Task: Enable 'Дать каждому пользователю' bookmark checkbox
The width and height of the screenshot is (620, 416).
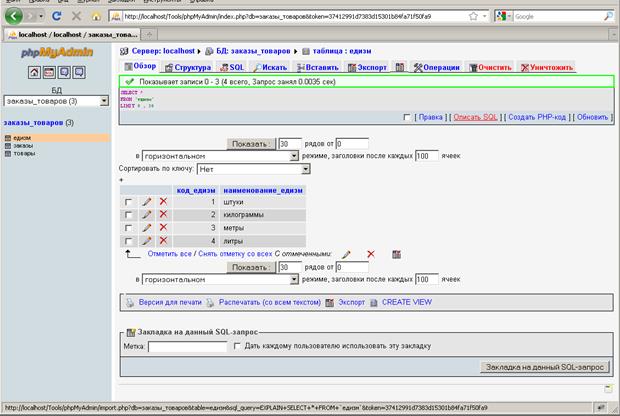Action: (x=237, y=346)
